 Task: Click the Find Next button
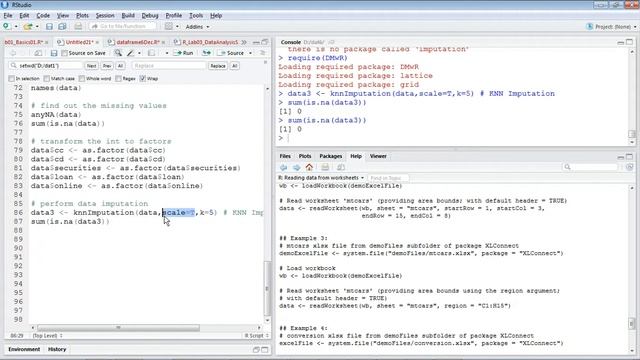(91, 66)
